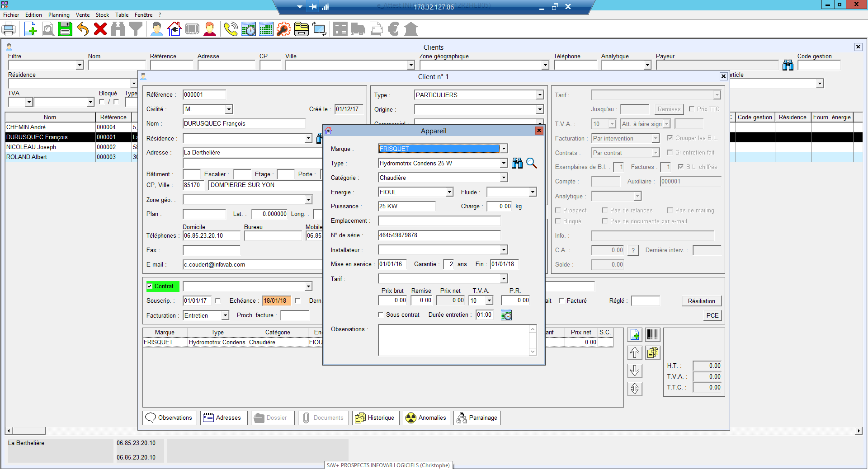Open the Planning menu
868x469 pixels.
click(x=59, y=15)
